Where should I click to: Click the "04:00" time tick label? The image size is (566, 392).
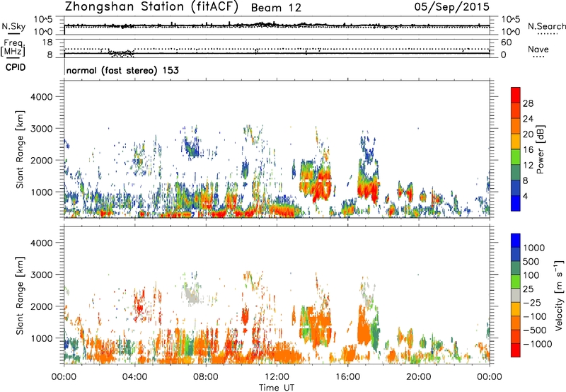[134, 377]
